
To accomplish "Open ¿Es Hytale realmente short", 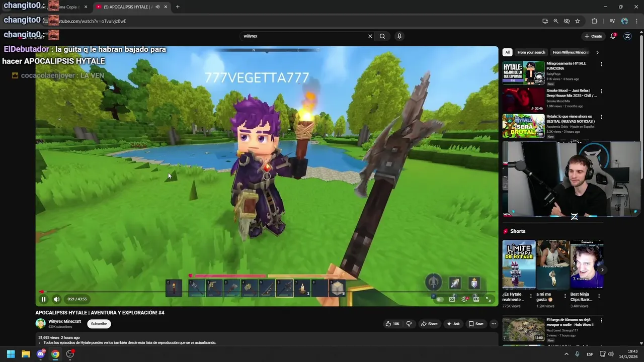I will click(519, 264).
